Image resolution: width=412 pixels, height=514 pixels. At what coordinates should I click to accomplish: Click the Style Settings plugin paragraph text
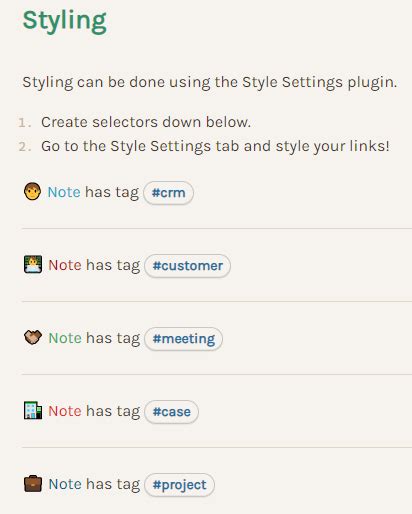pos(210,82)
